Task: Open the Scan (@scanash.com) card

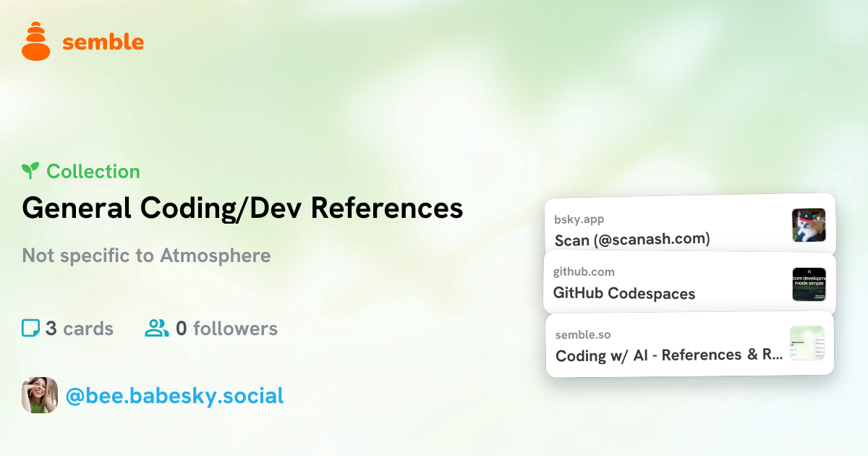Action: 690,224
